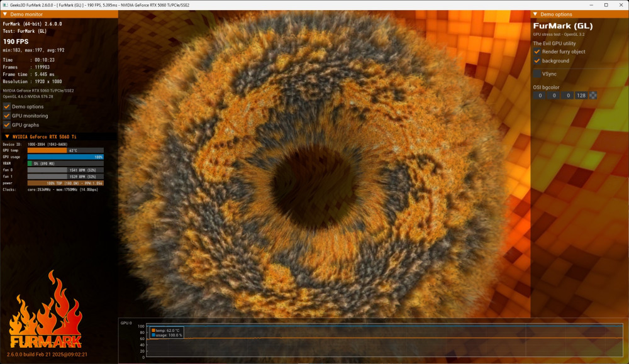This screenshot has height=364, width=629.
Task: Click the power TDP bar
Action: pyautogui.click(x=65, y=183)
